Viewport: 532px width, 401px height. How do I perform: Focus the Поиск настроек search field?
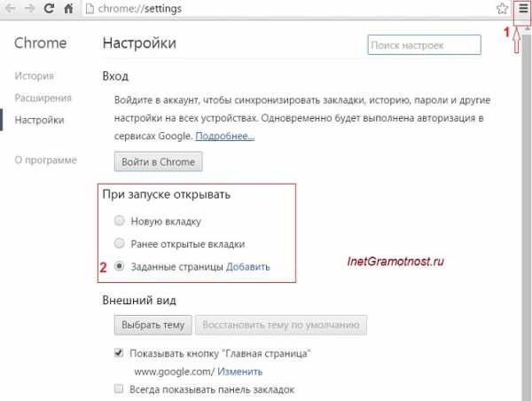[x=424, y=45]
